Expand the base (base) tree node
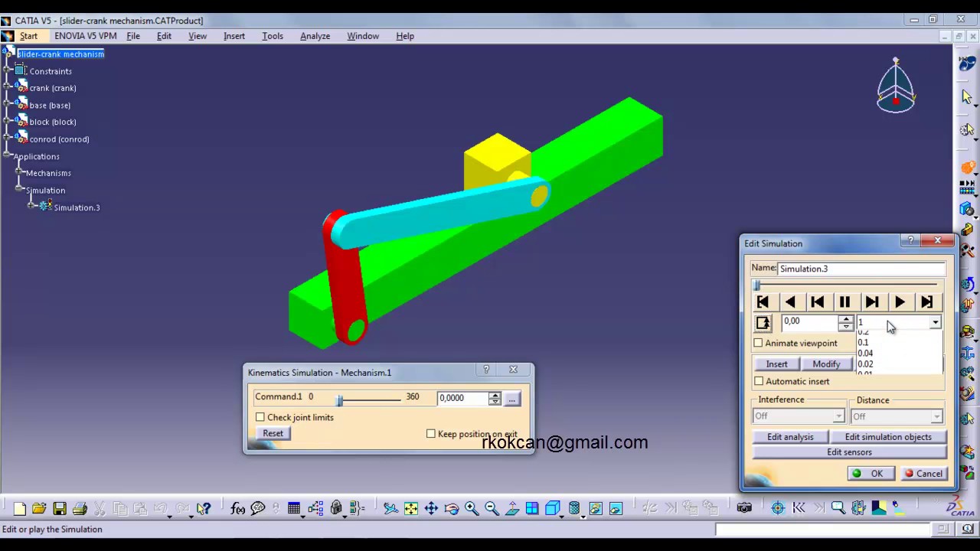 pos(8,105)
